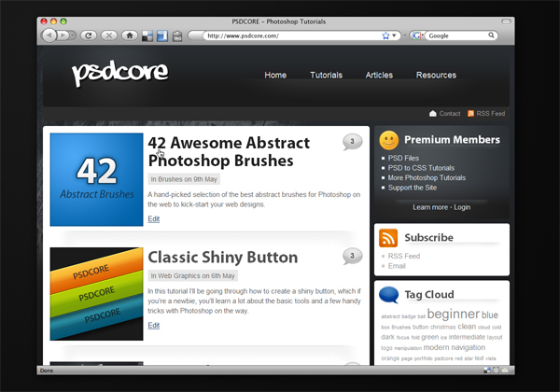Click RSS Feed under Subscribe

[x=404, y=256]
